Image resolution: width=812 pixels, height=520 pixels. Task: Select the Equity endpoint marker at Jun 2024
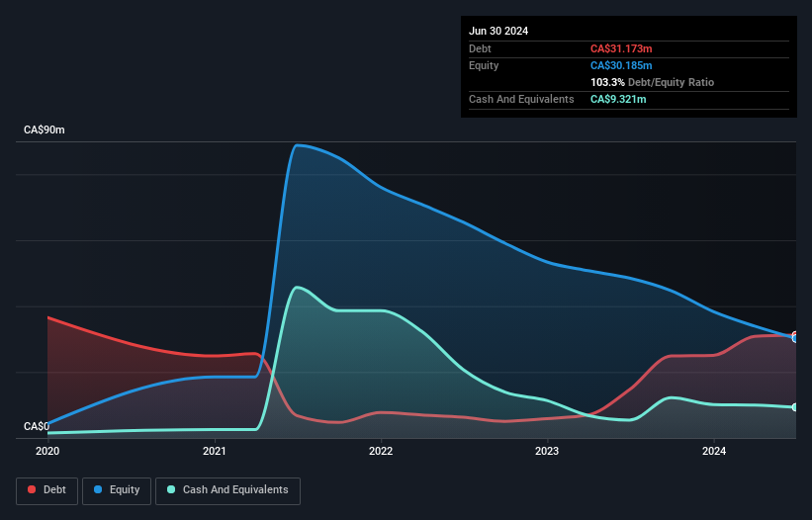795,338
